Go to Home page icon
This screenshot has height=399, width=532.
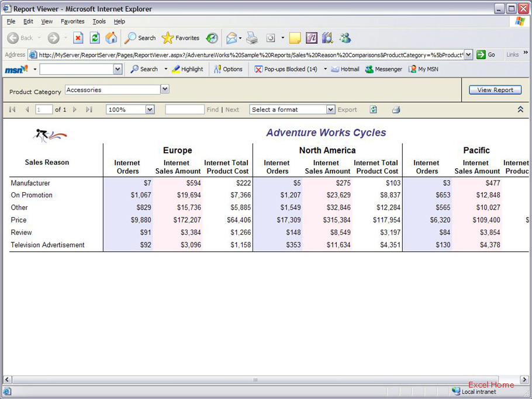tap(111, 38)
